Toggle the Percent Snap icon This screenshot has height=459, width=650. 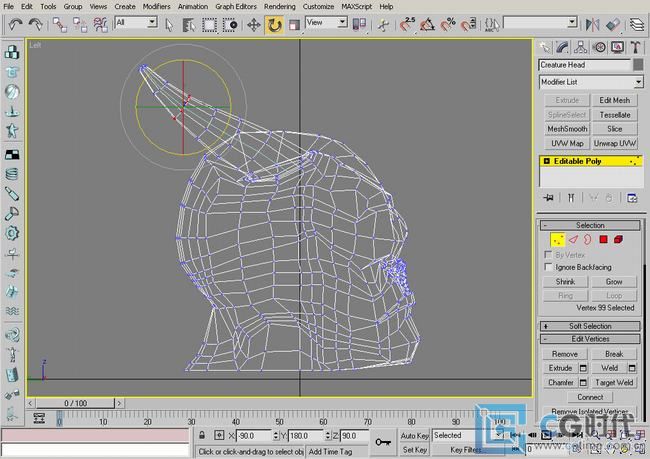[x=448, y=24]
